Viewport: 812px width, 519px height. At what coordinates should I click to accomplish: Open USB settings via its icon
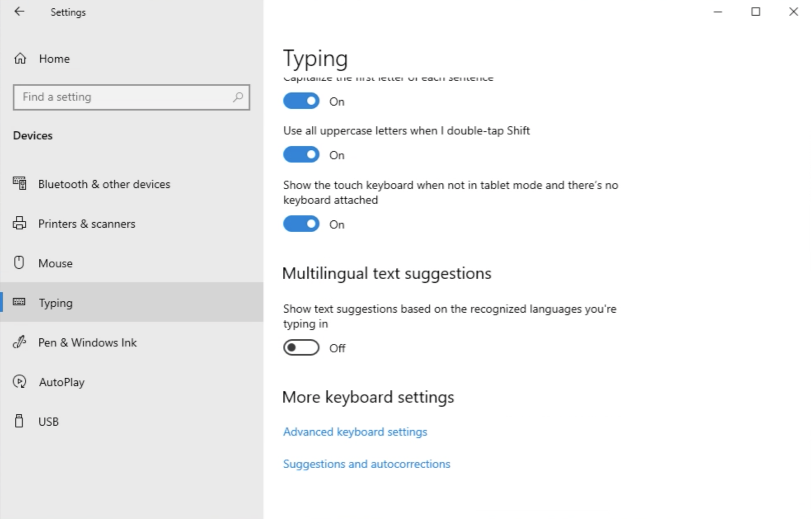coord(19,421)
